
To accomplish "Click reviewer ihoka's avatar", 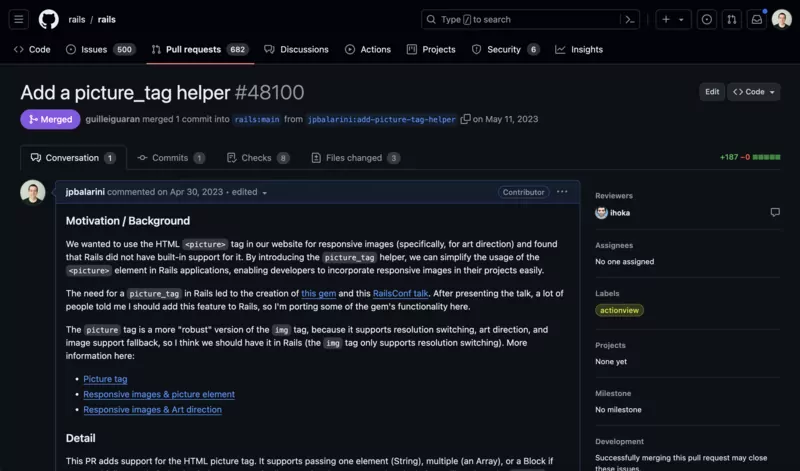I will [601, 213].
